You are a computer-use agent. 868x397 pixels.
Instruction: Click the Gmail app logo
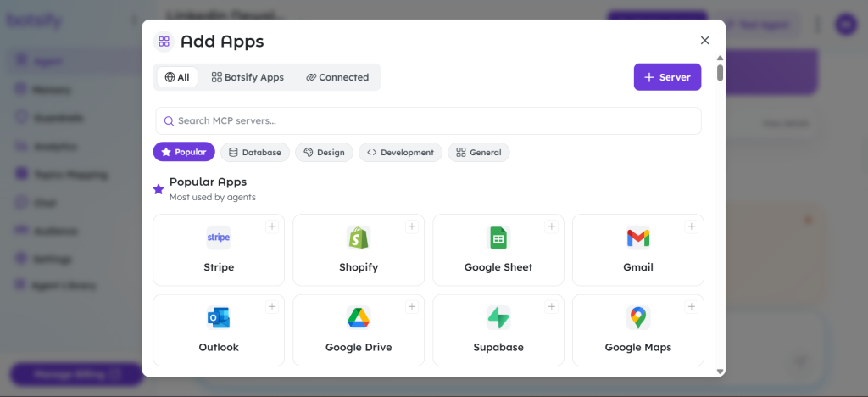pos(637,238)
